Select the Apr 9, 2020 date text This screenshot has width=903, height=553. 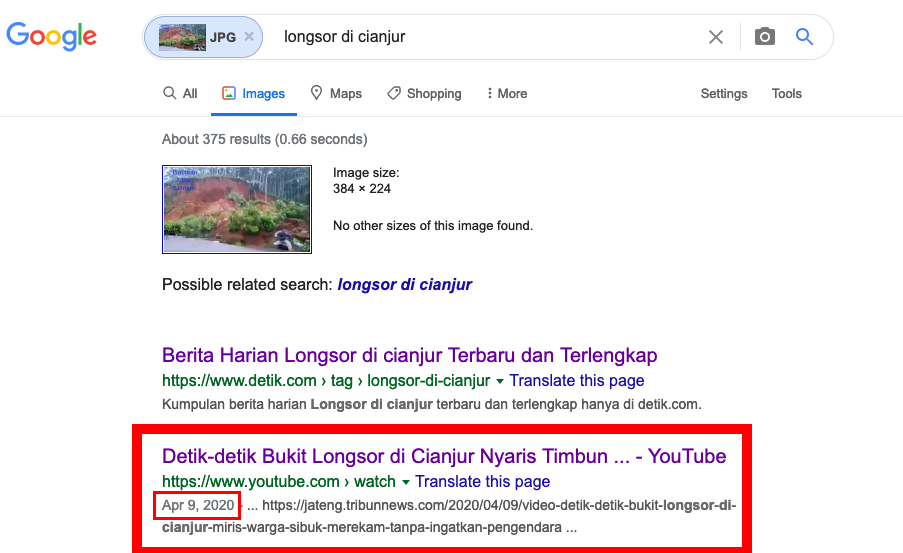198,505
